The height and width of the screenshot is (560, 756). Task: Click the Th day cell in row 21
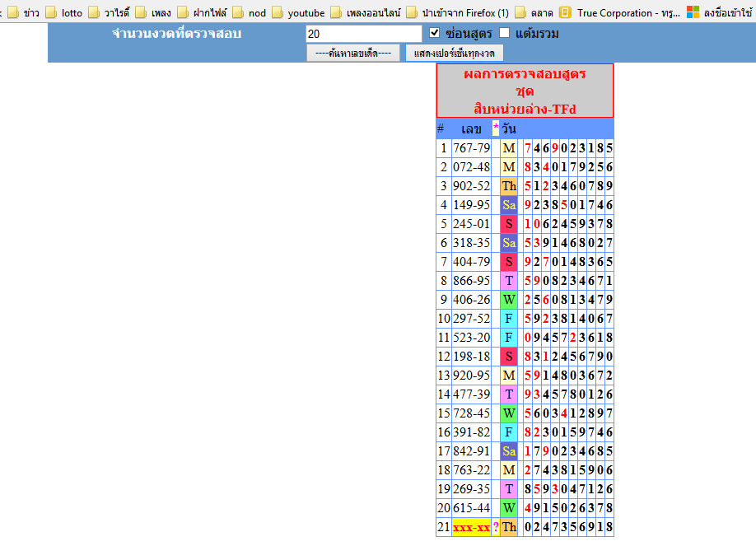pos(509,527)
